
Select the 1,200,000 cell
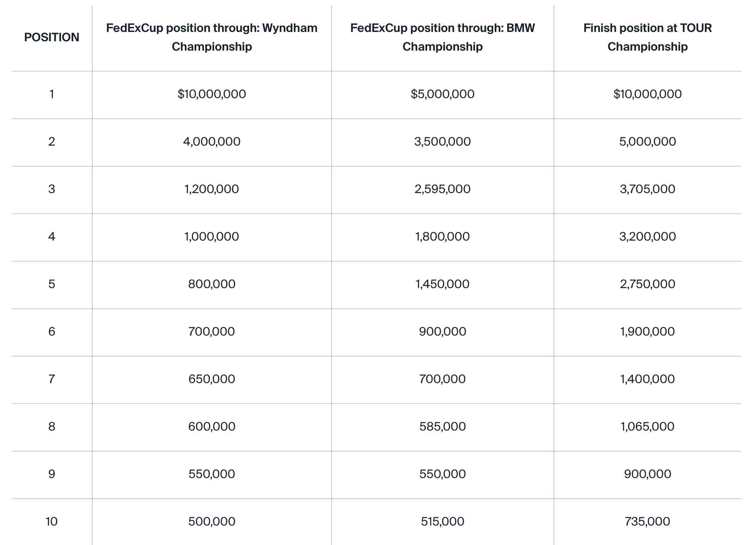211,189
